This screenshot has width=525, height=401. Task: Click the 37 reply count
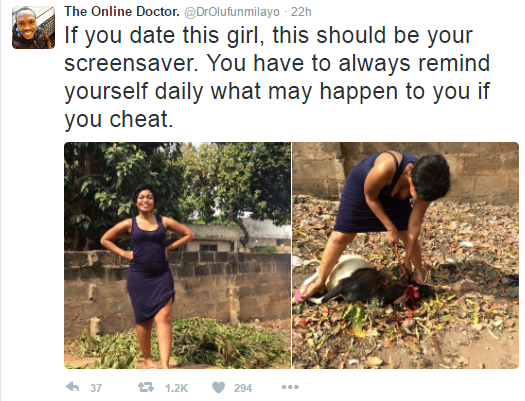click(96, 388)
